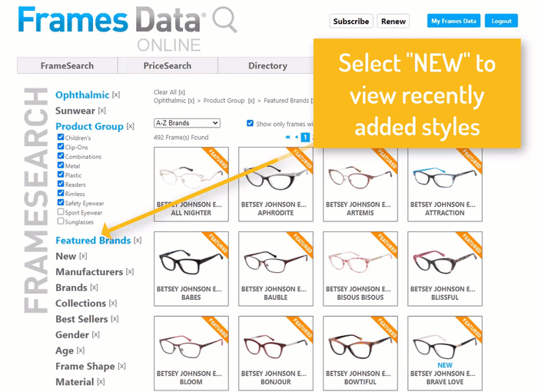
Task: Clear the Best Sellers filter [x]
Action: tap(115, 319)
